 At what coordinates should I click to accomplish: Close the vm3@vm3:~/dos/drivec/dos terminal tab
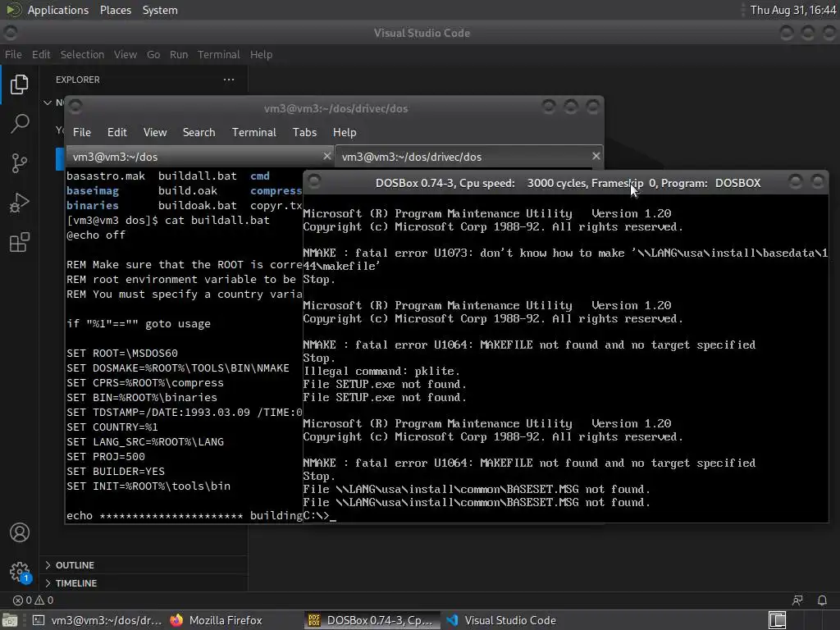pyautogui.click(x=596, y=156)
